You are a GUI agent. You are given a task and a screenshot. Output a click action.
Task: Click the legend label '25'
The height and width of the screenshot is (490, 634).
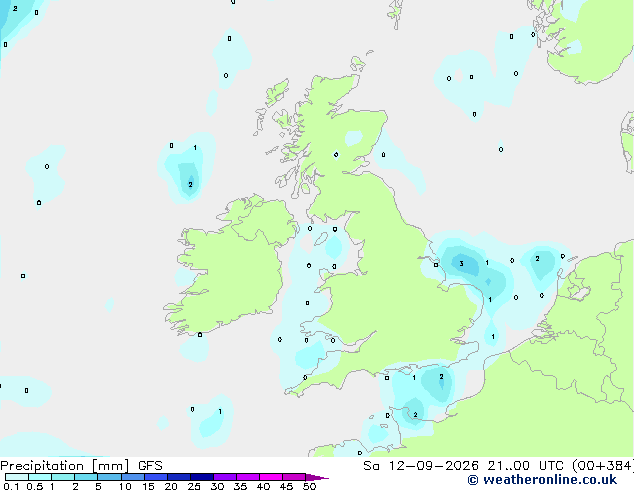[194, 486]
